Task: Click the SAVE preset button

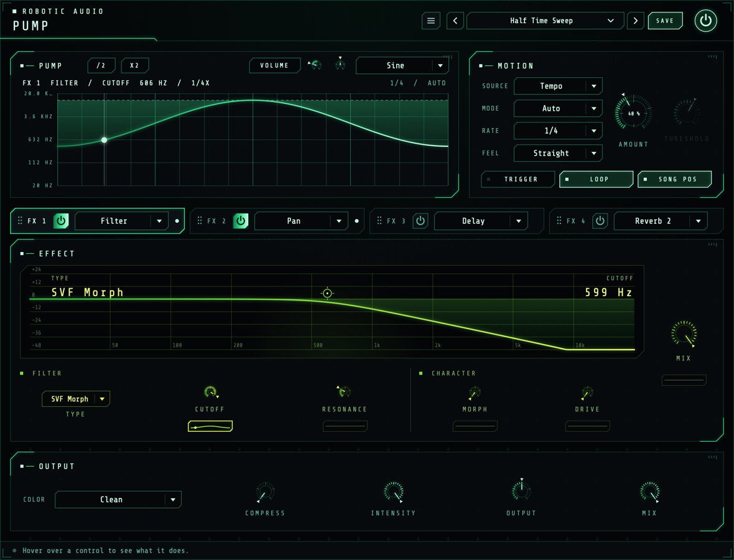Action: pyautogui.click(x=665, y=21)
